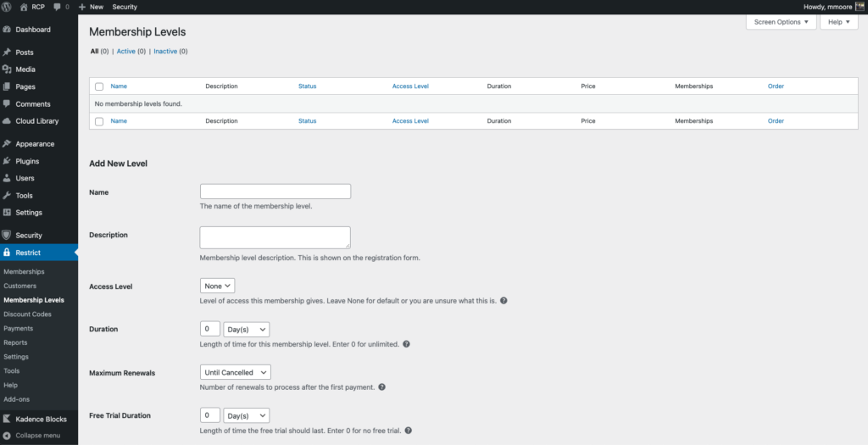This screenshot has width=868, height=445.
Task: Filter levels by the Active link
Action: (x=125, y=52)
